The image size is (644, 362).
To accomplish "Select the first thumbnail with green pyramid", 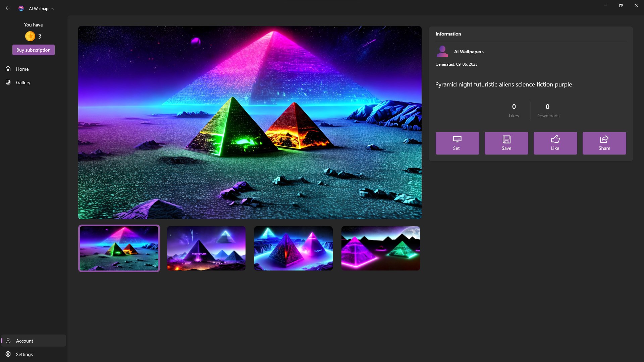I will (119, 248).
